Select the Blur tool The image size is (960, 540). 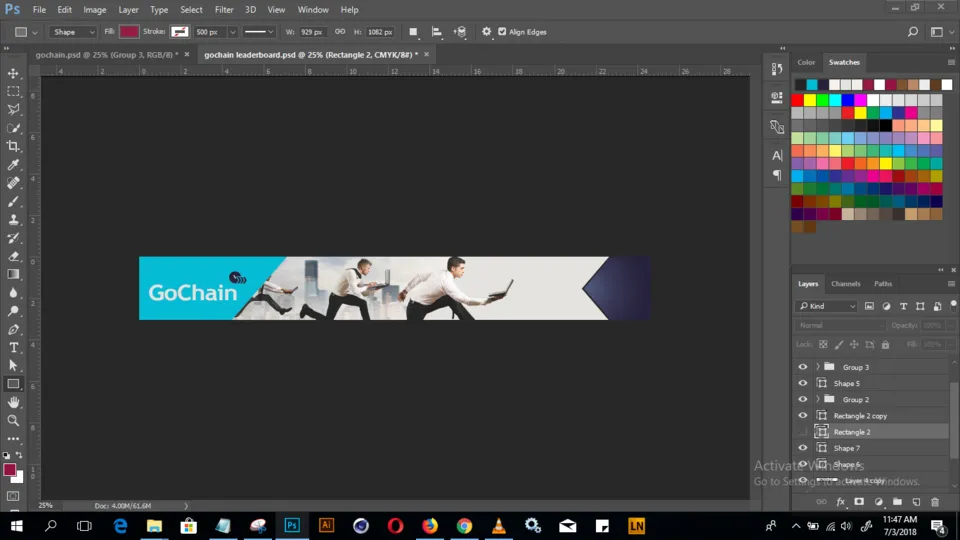(x=13, y=293)
